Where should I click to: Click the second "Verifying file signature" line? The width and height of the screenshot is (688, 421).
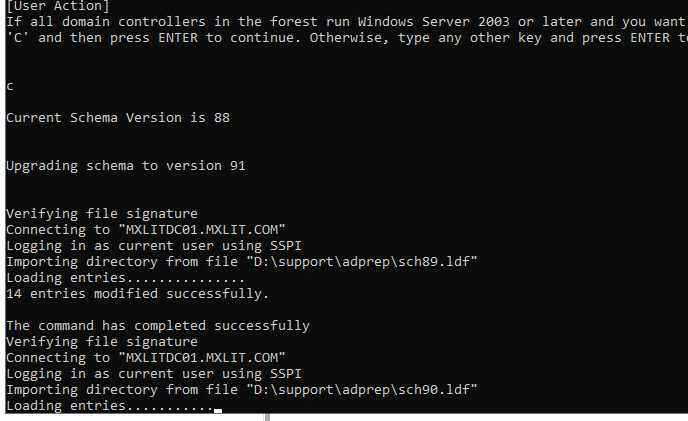click(102, 341)
